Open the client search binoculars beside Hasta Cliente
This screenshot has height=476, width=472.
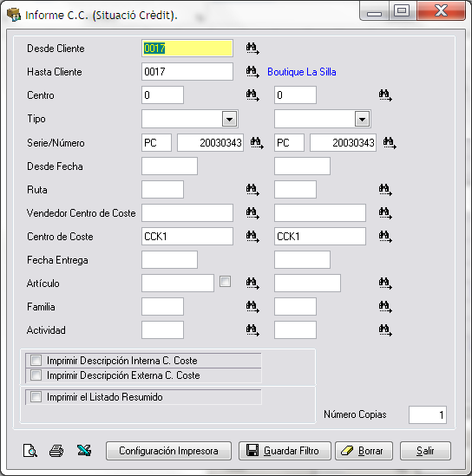pyautogui.click(x=252, y=72)
